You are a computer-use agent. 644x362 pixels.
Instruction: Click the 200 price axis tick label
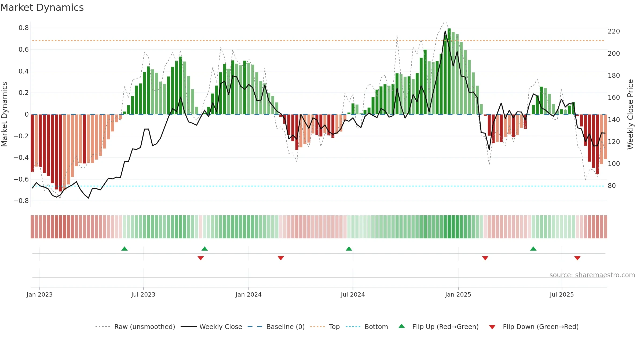coord(614,53)
